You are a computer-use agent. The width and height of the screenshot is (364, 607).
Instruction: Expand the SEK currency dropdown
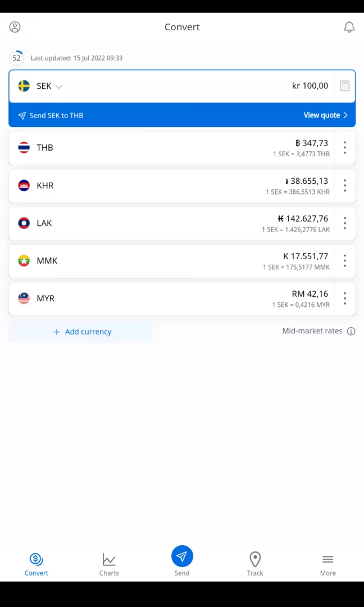(58, 87)
